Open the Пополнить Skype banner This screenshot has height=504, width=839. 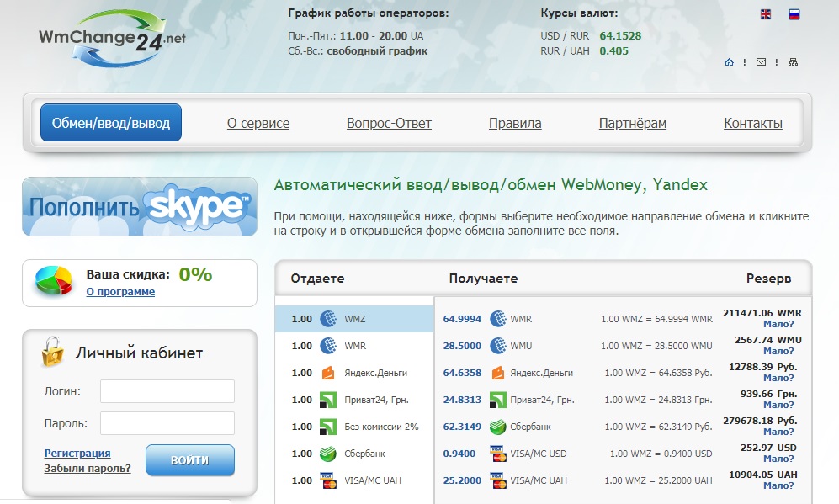[x=140, y=206]
